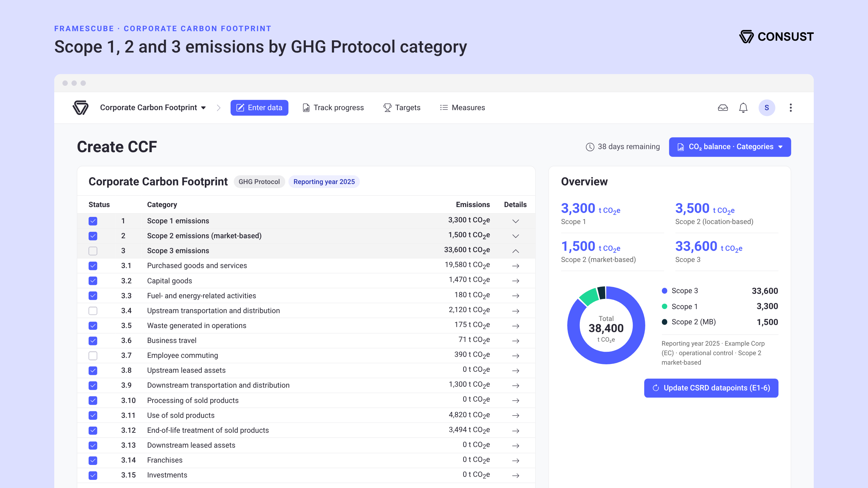This screenshot has width=868, height=488.
Task: Open the inbox tray icon
Action: [723, 108]
